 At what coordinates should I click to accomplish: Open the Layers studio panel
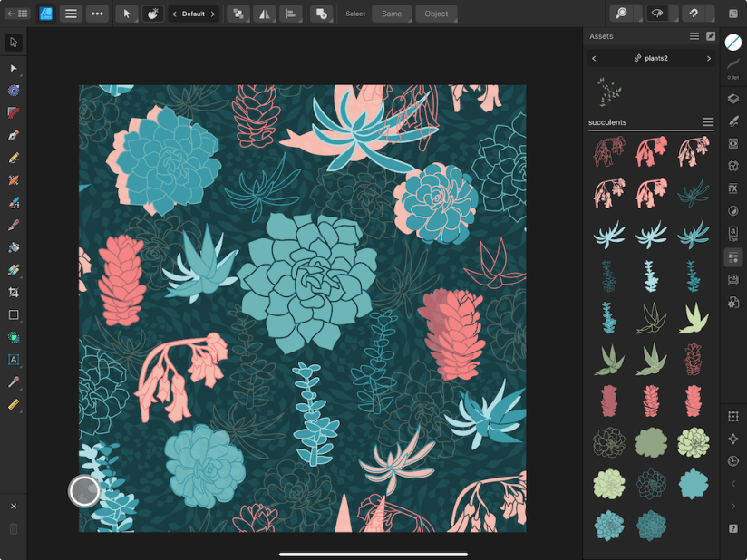(x=734, y=98)
